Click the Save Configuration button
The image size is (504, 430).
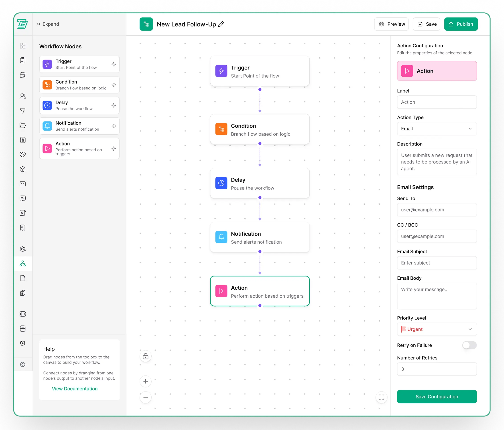pyautogui.click(x=437, y=396)
